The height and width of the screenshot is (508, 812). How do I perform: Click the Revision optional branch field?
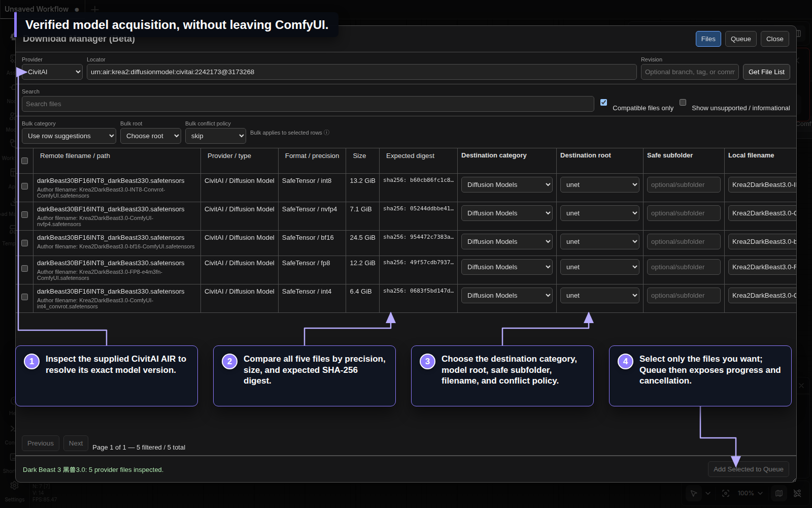pyautogui.click(x=690, y=72)
